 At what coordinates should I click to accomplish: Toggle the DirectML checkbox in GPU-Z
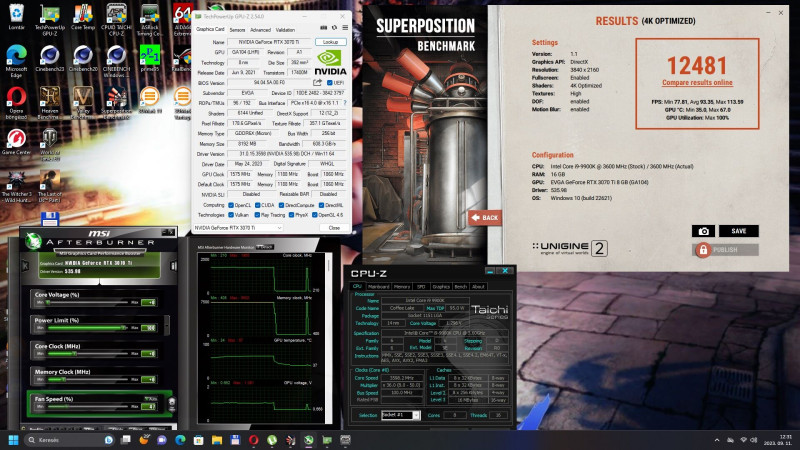(x=321, y=205)
